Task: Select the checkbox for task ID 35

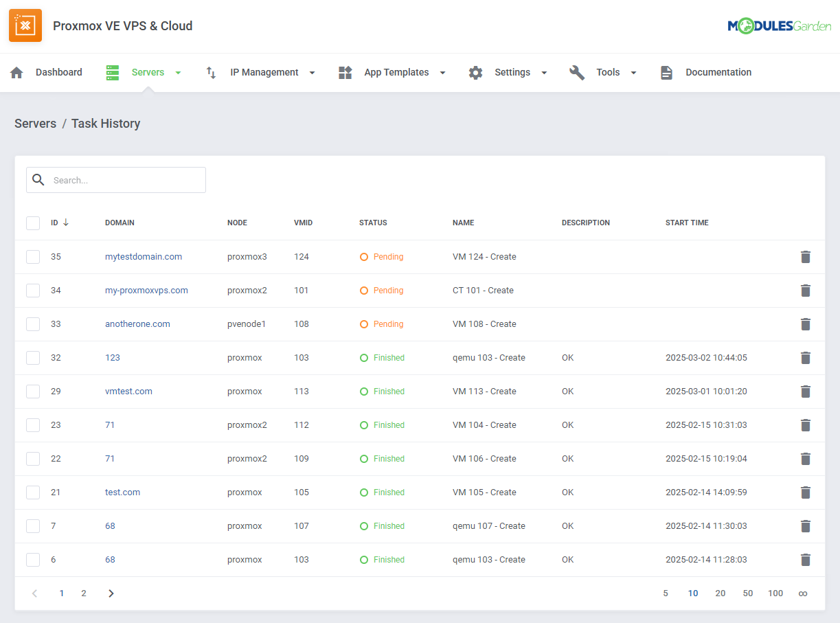Action: coord(32,256)
